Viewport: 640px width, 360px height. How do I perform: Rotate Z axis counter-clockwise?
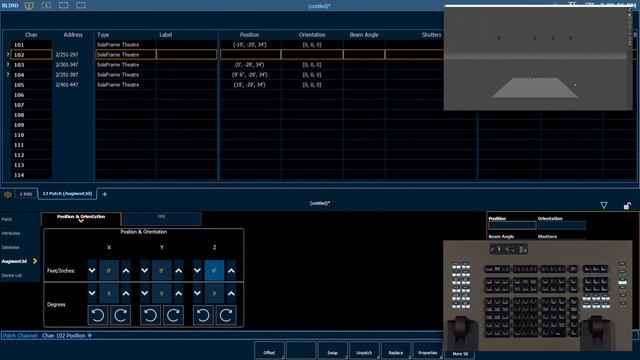pos(203,315)
